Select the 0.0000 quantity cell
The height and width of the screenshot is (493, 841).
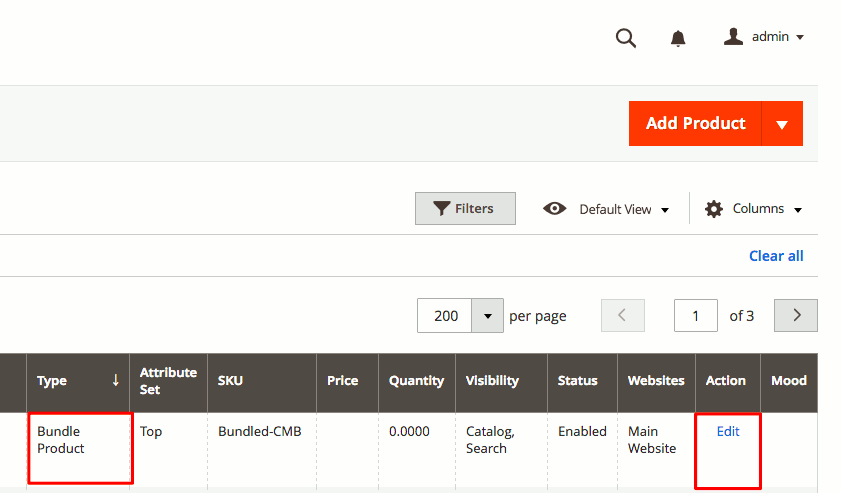417,448
